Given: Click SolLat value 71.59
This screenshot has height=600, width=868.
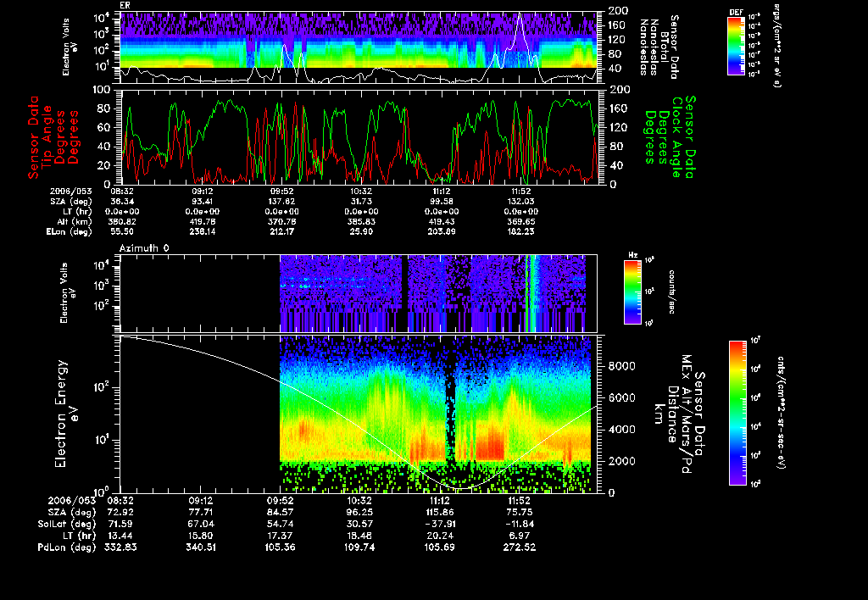Looking at the screenshot, I should click(x=119, y=524).
